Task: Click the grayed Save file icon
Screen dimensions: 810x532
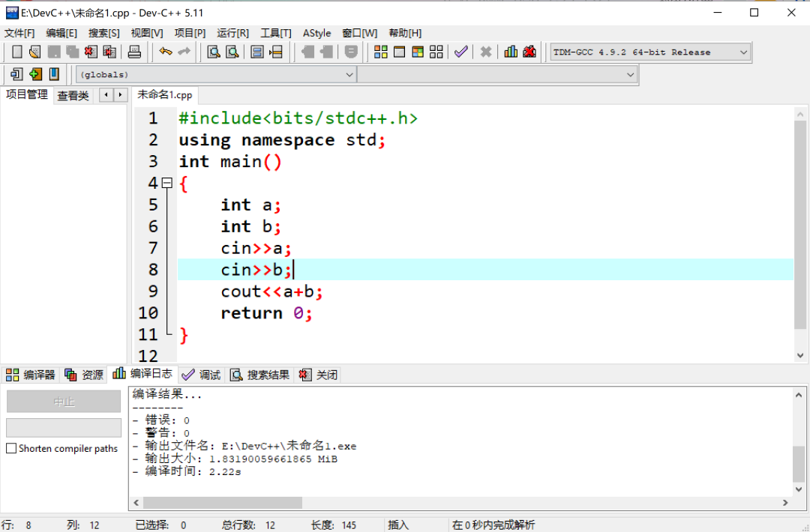Action: click(x=54, y=52)
